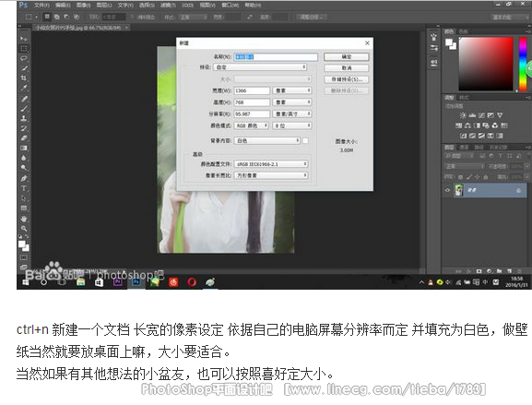Add a Vibrance adjustment
Screen dimensions: 532x405
500,115
